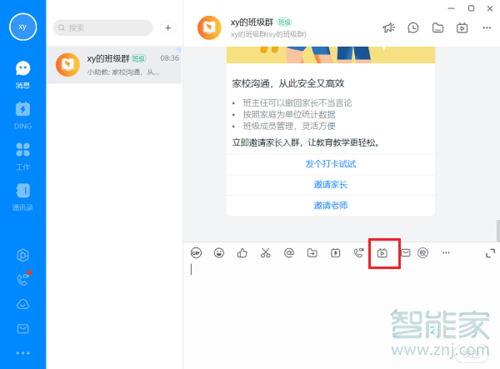Image resolution: width=500 pixels, height=369 pixels.
Task: Open the Contacts section
Action: point(23,197)
